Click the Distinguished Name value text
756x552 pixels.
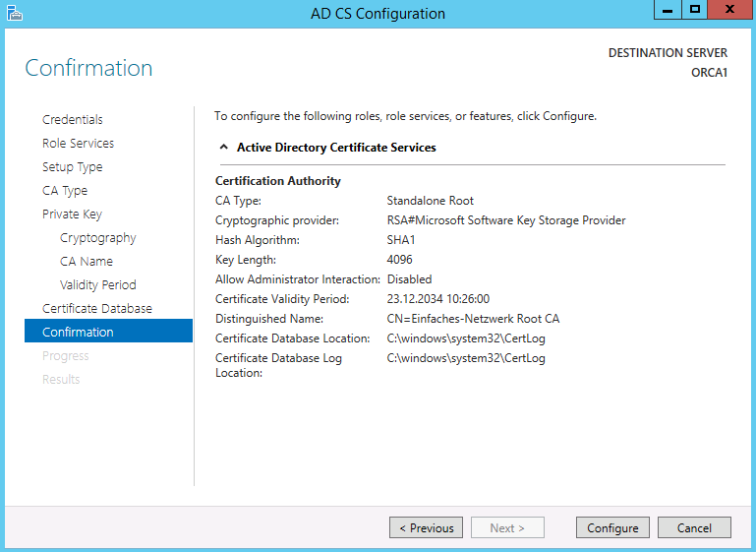(x=473, y=319)
